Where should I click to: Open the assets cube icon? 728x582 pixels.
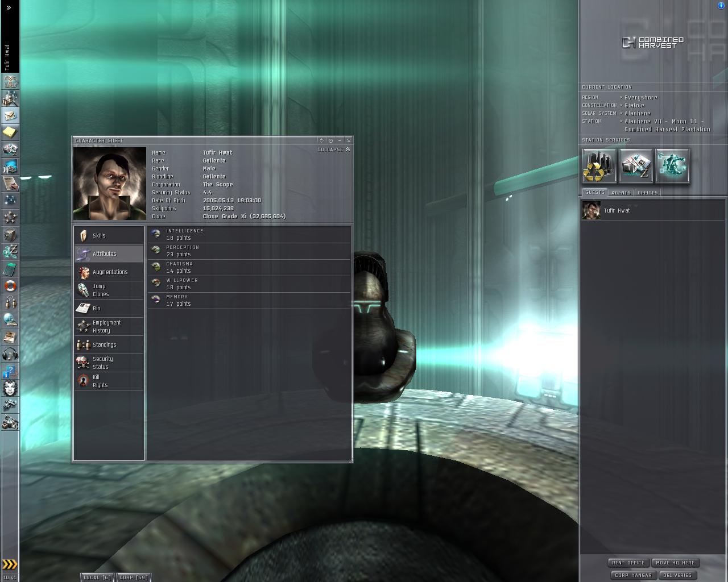10,235
